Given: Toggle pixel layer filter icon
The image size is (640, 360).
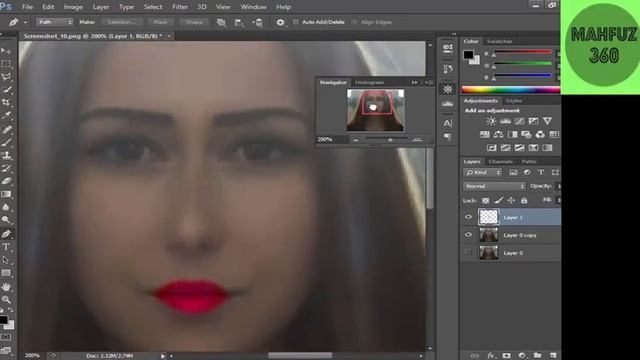Looking at the screenshot, I should click(513, 173).
